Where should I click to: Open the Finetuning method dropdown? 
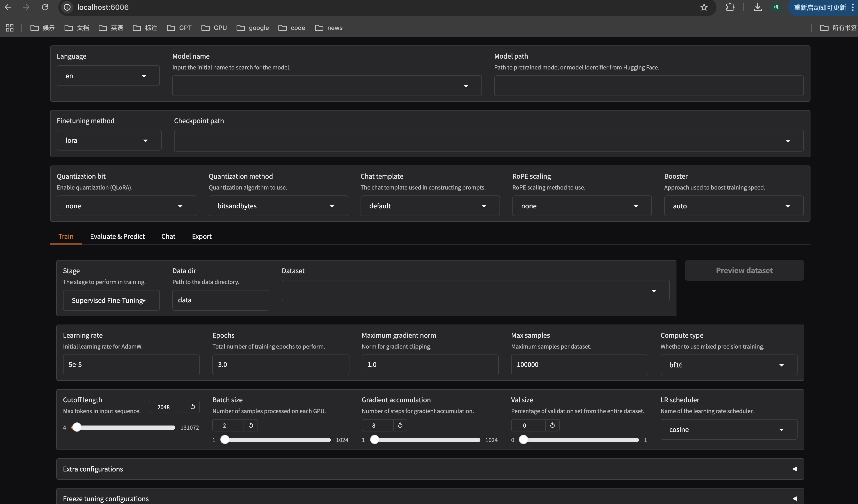pyautogui.click(x=109, y=140)
